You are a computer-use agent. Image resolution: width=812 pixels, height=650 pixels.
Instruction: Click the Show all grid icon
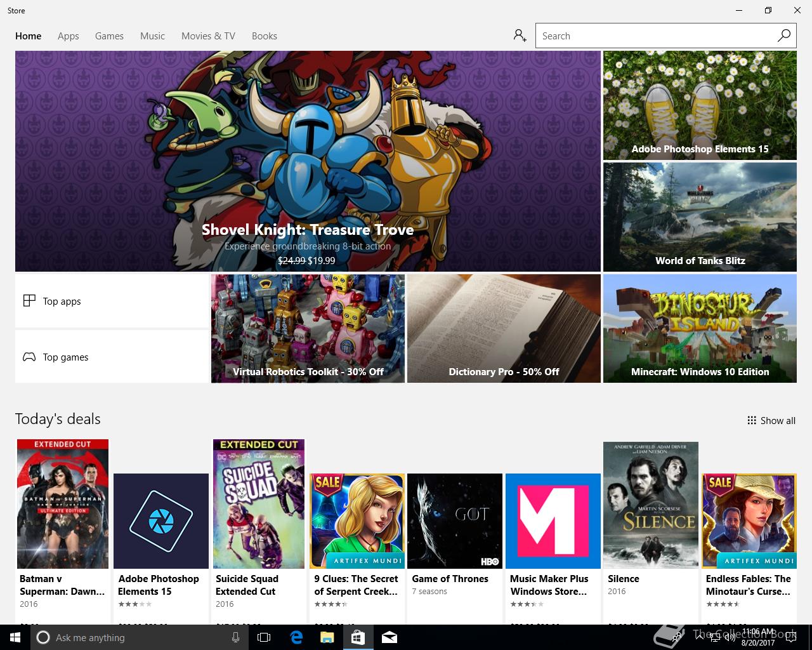pos(752,420)
